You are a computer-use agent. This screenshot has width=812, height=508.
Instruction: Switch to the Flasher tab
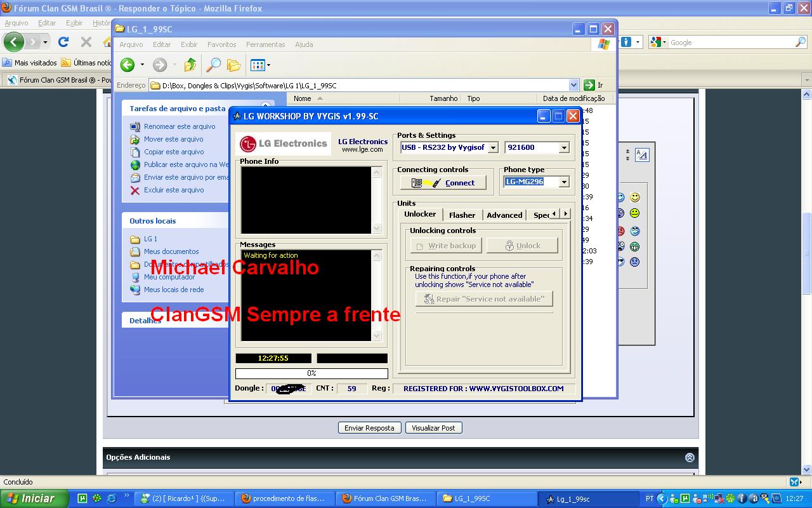462,215
